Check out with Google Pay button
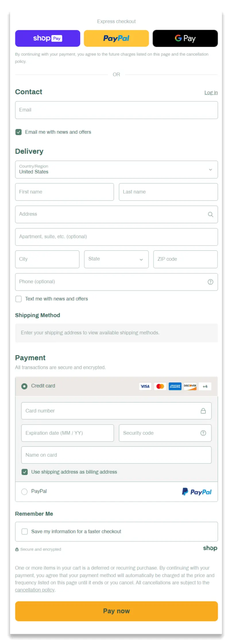232x644 pixels. [185, 38]
